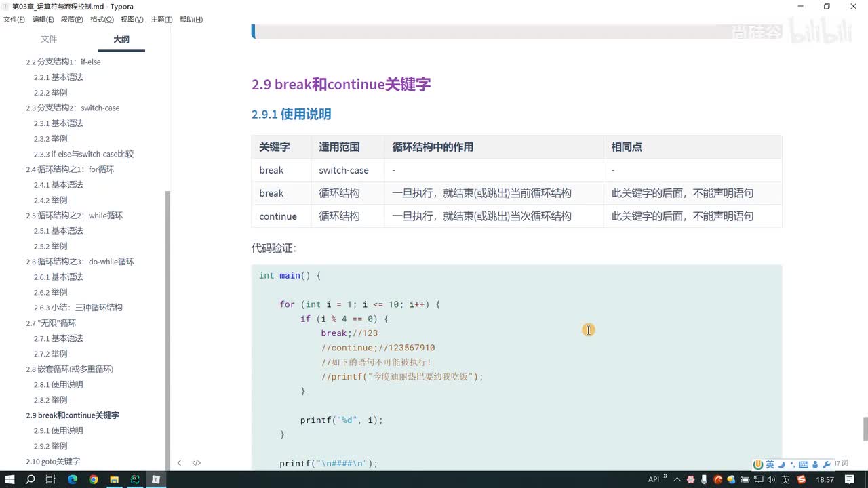Jump to outline 2.10 goto关键字
868x488 pixels.
click(x=53, y=462)
